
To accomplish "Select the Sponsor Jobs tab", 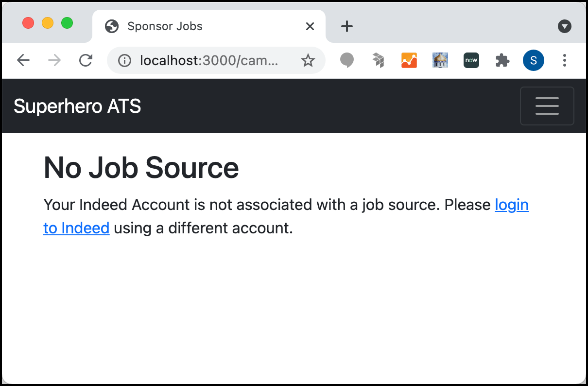I will pos(208,26).
